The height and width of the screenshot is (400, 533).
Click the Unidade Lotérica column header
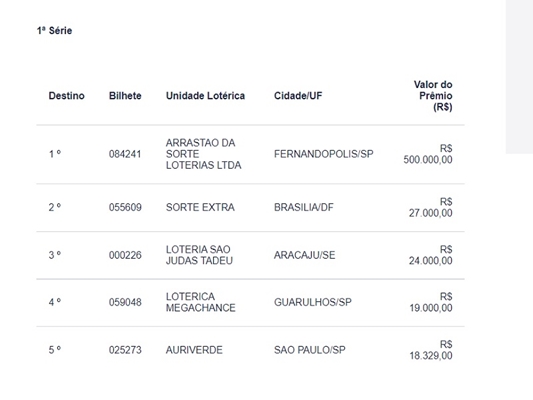tap(205, 96)
